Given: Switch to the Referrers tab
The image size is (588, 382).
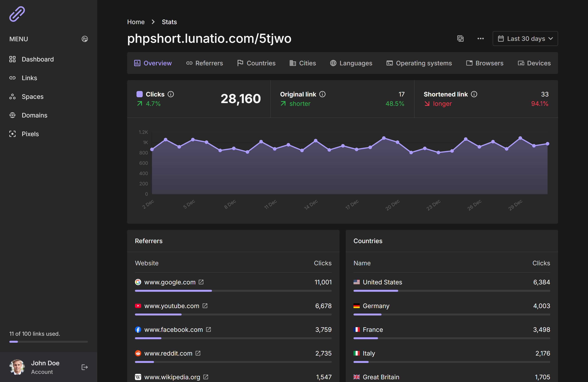Looking at the screenshot, I should pyautogui.click(x=205, y=63).
